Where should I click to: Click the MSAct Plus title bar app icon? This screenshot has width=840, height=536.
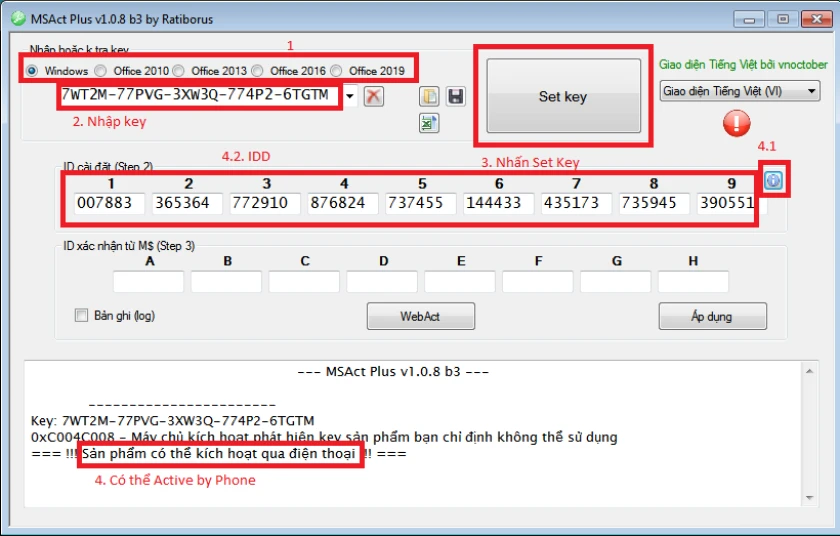18,19
